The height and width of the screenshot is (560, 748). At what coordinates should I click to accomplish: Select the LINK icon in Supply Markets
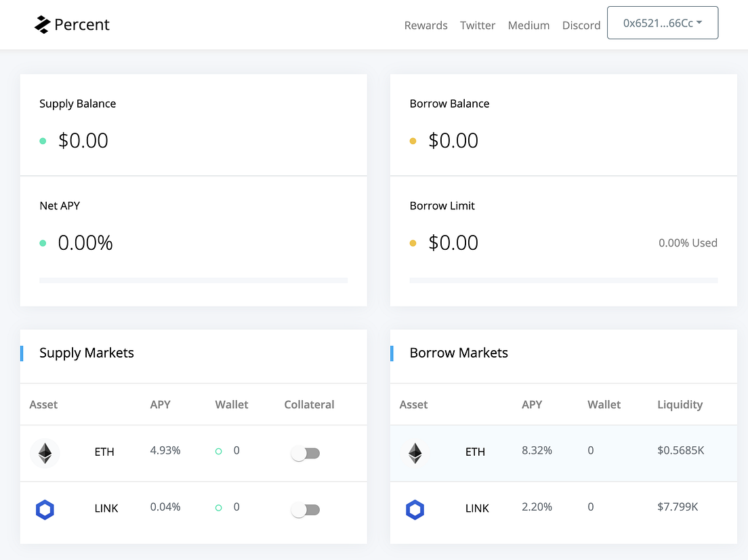(x=45, y=509)
